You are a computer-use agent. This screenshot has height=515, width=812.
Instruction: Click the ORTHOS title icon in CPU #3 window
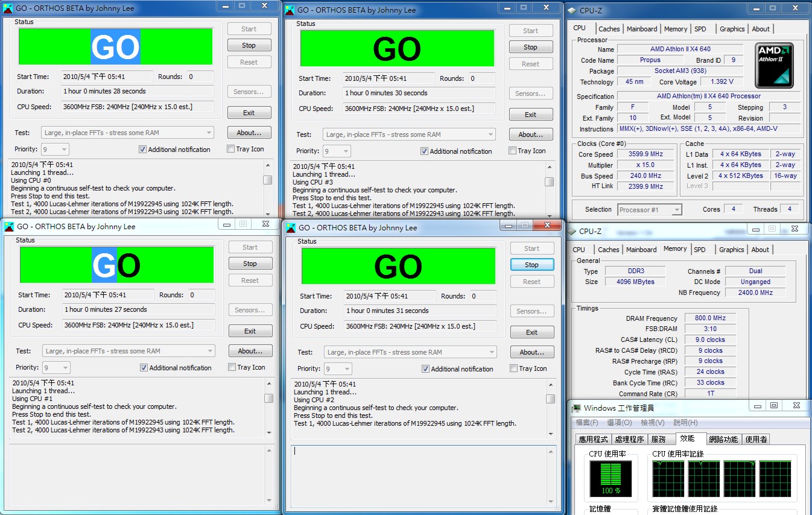[290, 10]
